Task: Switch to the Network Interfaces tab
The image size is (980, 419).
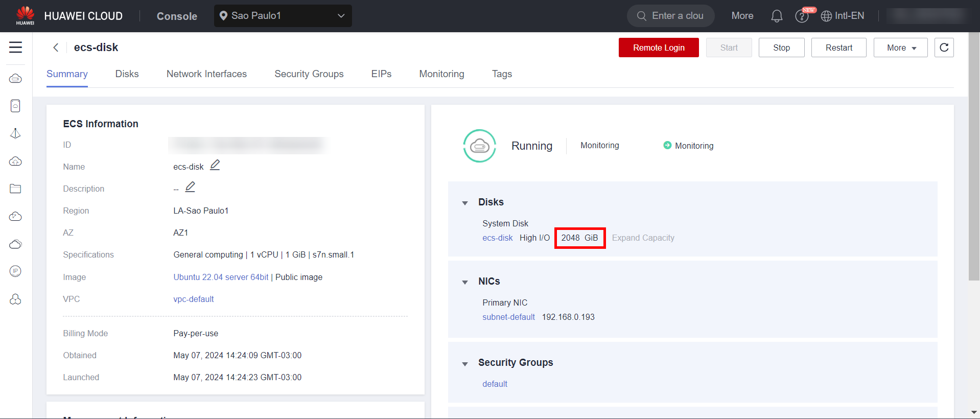Action: point(206,74)
